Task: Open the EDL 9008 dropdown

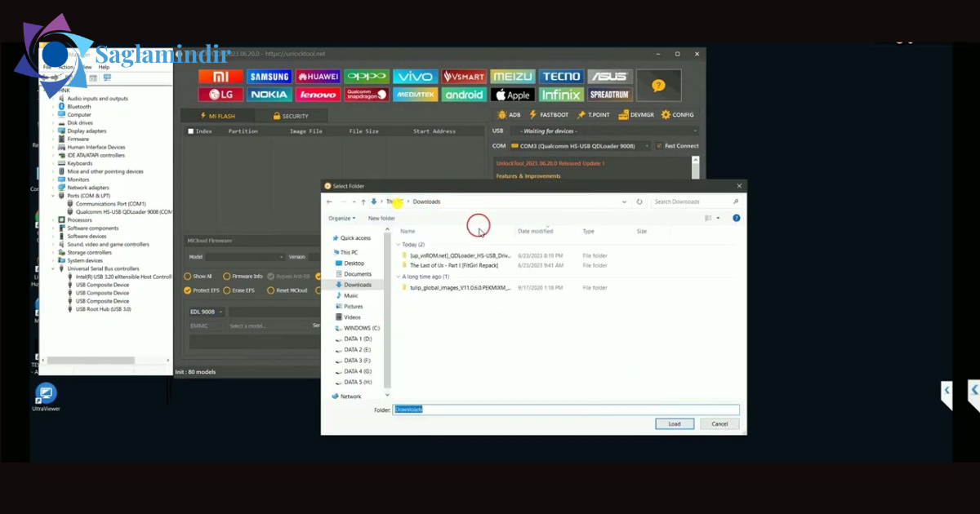Action: pos(207,312)
